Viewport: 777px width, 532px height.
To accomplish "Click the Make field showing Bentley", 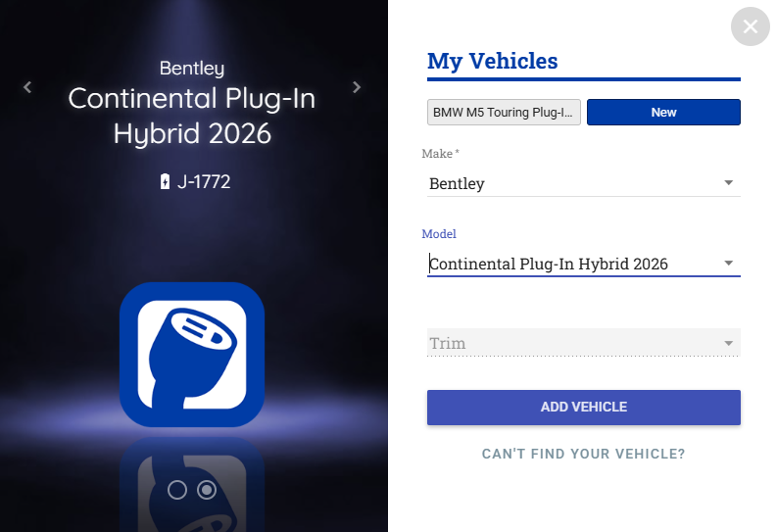I will click(x=568, y=183).
